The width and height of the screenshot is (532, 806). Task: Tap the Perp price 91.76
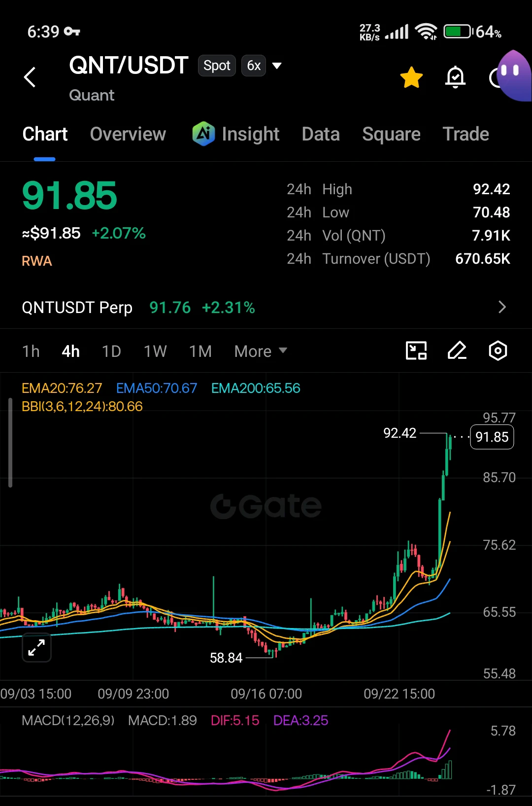click(x=170, y=308)
